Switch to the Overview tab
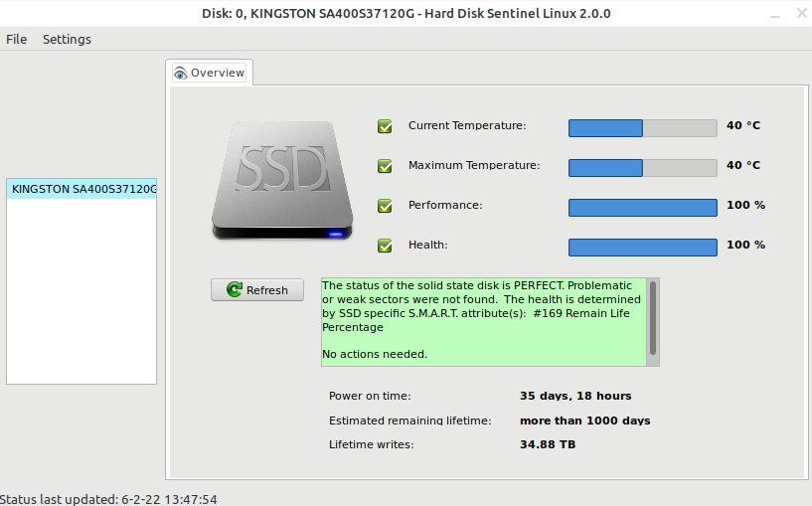This screenshot has width=812, height=506. click(210, 73)
